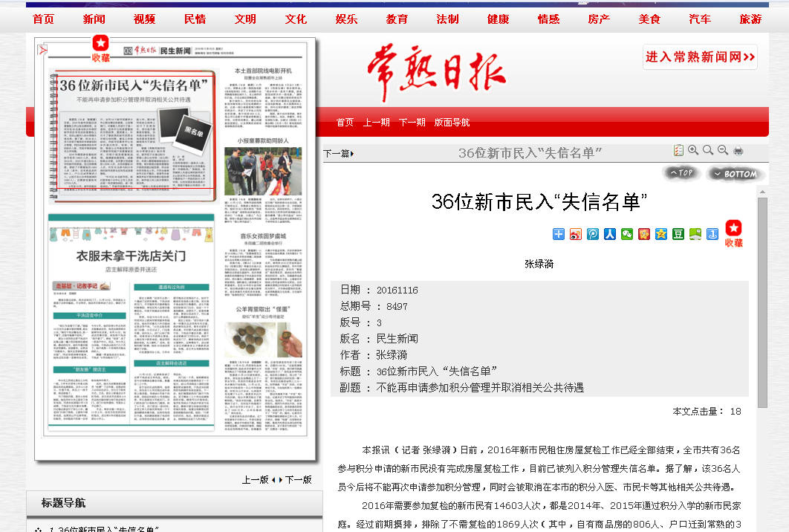The image size is (789, 532).
Task: Select the 衣服未拿干洗店关门 article on page thumbnail
Action: [131, 322]
